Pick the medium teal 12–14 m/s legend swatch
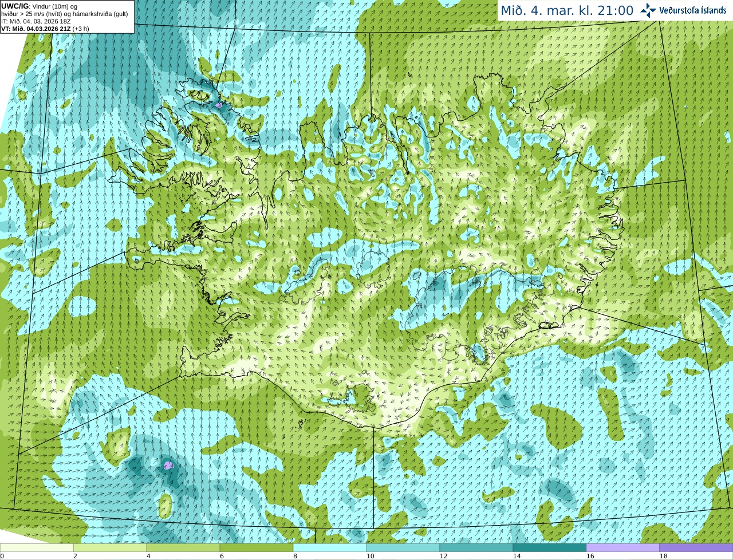The width and height of the screenshot is (733, 560). 476,547
